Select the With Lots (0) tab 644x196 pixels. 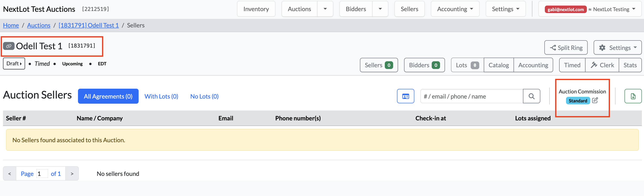(161, 96)
